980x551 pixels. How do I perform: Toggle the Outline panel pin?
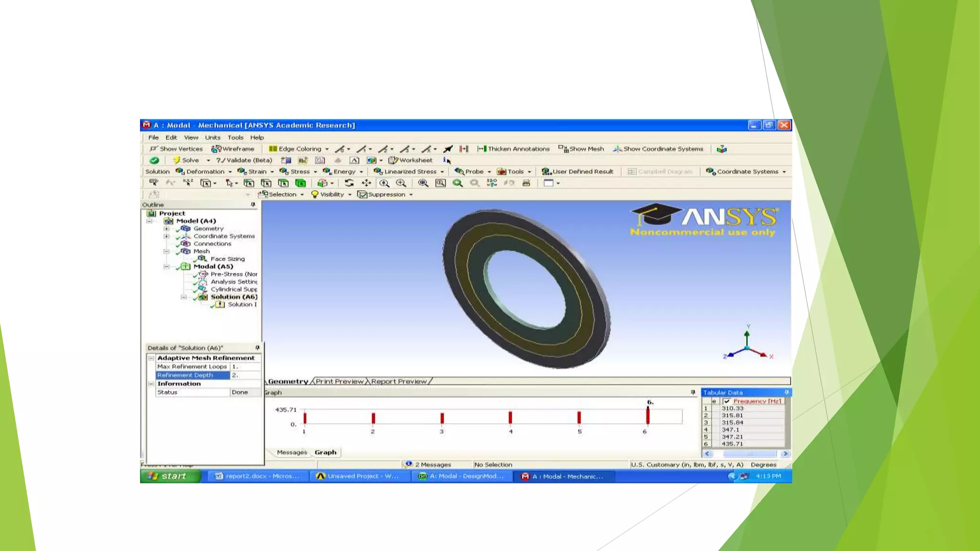pos(253,205)
